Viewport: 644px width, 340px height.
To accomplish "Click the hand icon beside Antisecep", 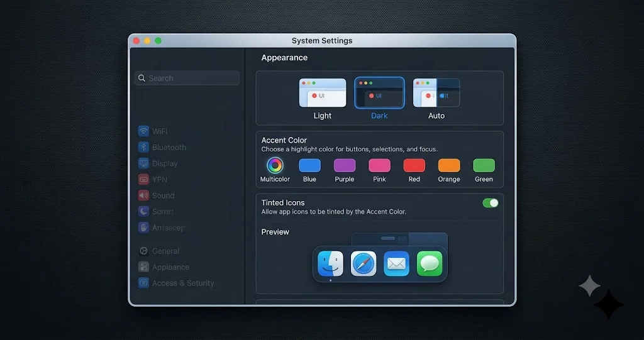I will tap(143, 228).
